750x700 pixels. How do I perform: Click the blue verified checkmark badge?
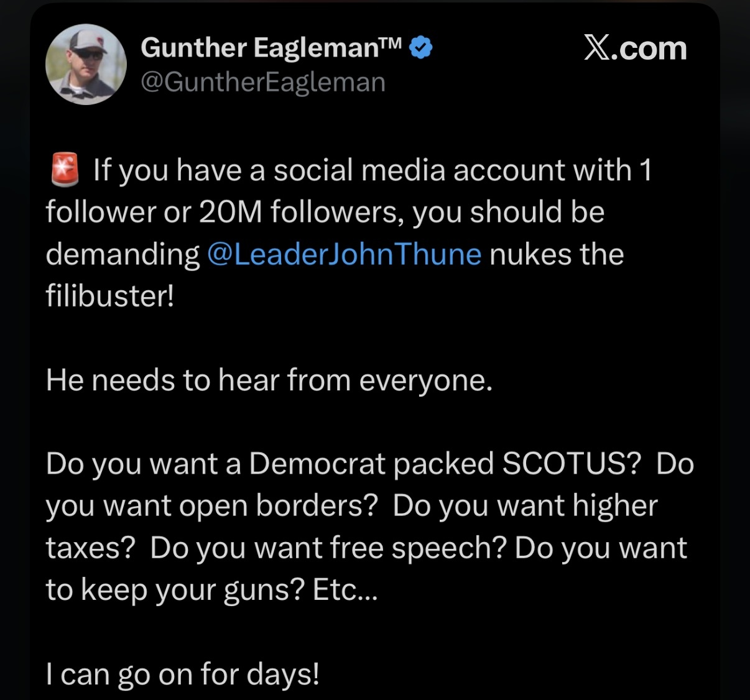click(x=422, y=48)
